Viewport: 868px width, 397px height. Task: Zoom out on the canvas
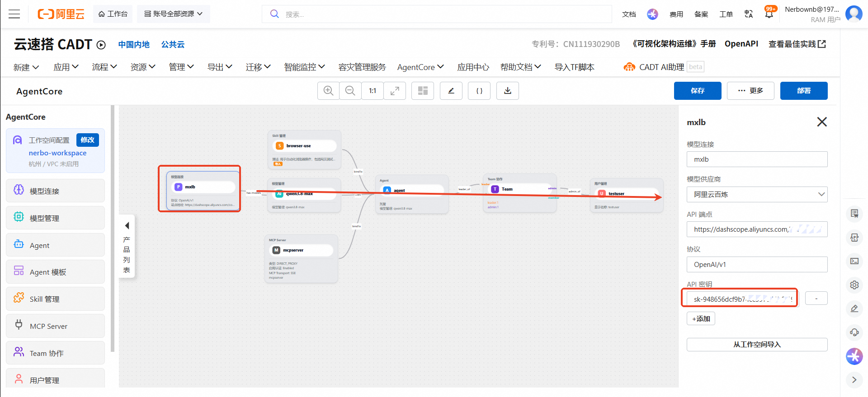pyautogui.click(x=350, y=91)
